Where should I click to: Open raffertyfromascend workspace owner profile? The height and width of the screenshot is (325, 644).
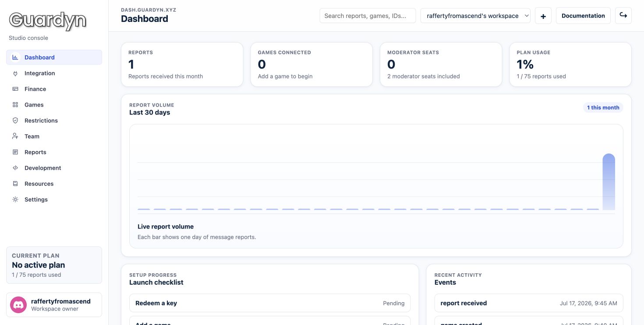point(54,305)
